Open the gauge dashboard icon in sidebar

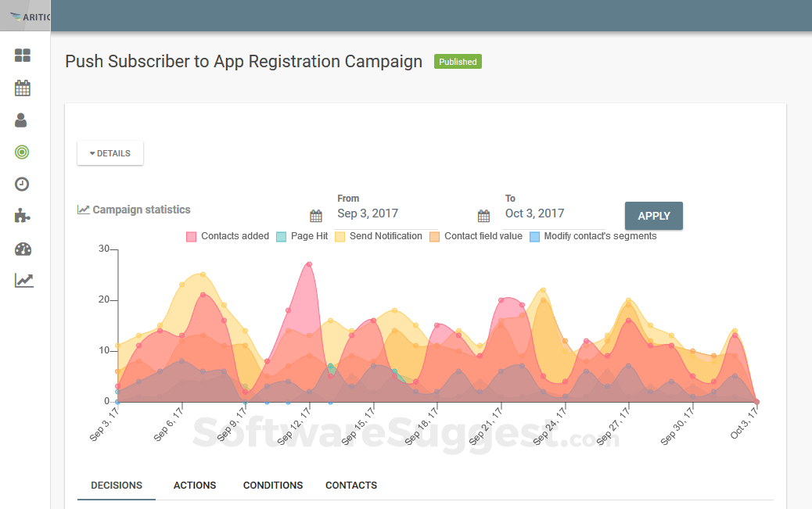click(23, 249)
